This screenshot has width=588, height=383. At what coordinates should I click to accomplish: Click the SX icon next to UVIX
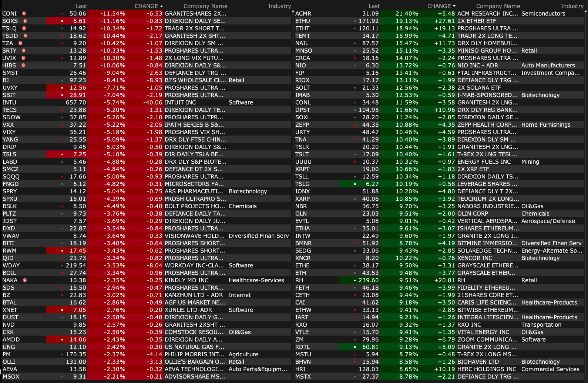coord(23,58)
